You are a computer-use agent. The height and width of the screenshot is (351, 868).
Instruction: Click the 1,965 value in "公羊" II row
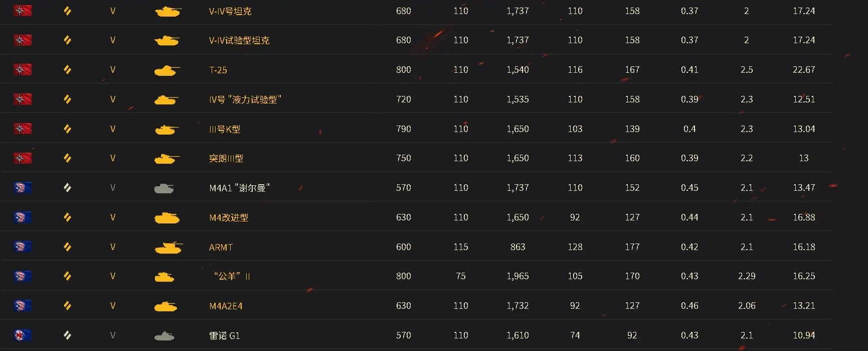coord(517,276)
